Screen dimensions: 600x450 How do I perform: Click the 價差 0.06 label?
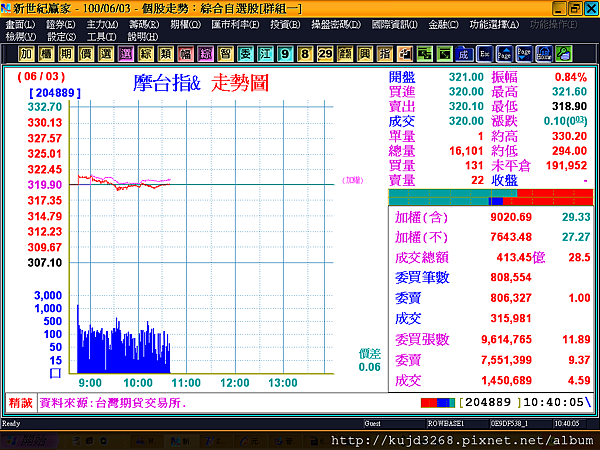(x=370, y=360)
